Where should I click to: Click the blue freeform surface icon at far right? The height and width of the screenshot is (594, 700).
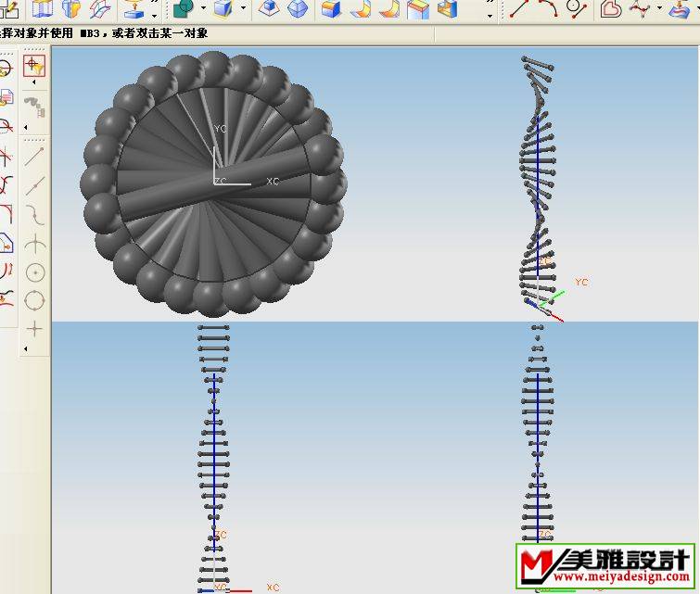680,8
